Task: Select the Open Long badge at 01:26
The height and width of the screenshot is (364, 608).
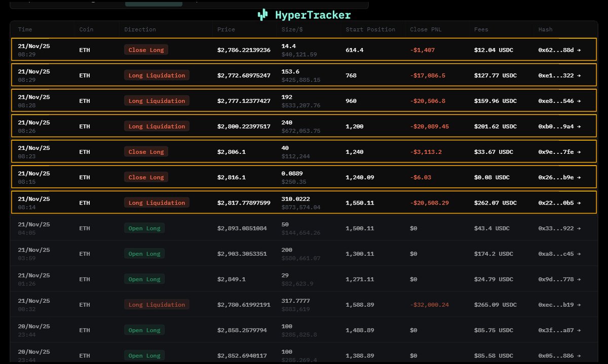Action: (144, 279)
